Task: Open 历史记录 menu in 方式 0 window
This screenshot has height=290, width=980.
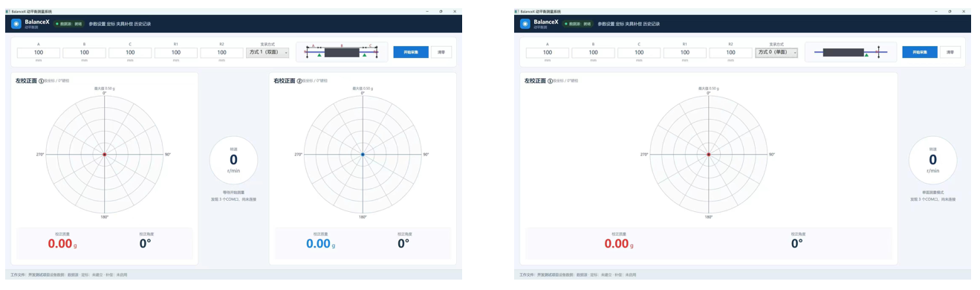Action: (x=652, y=24)
